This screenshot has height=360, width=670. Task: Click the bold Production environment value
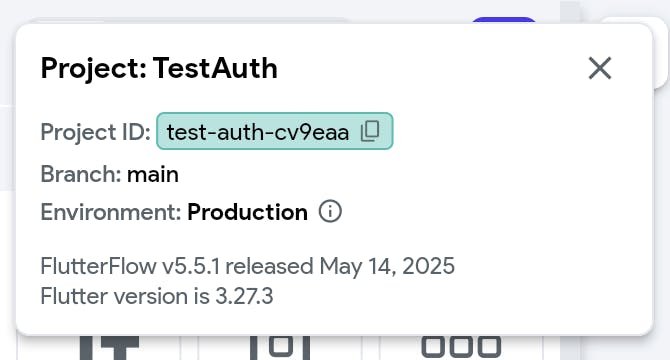tap(247, 212)
